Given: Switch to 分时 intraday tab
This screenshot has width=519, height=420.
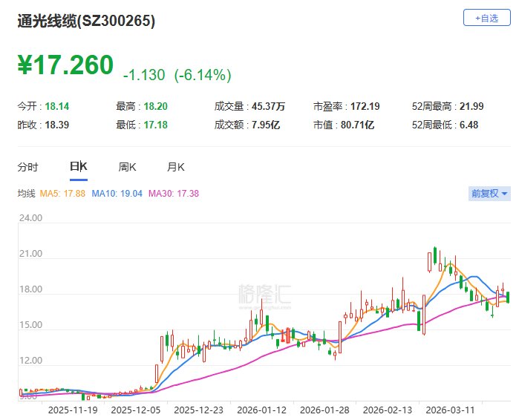Looking at the screenshot, I should (27, 167).
